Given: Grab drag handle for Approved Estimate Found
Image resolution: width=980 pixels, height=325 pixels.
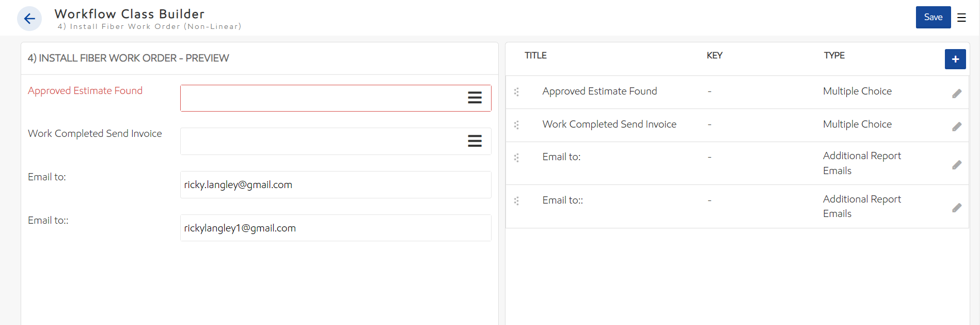Looking at the screenshot, I should (x=516, y=92).
